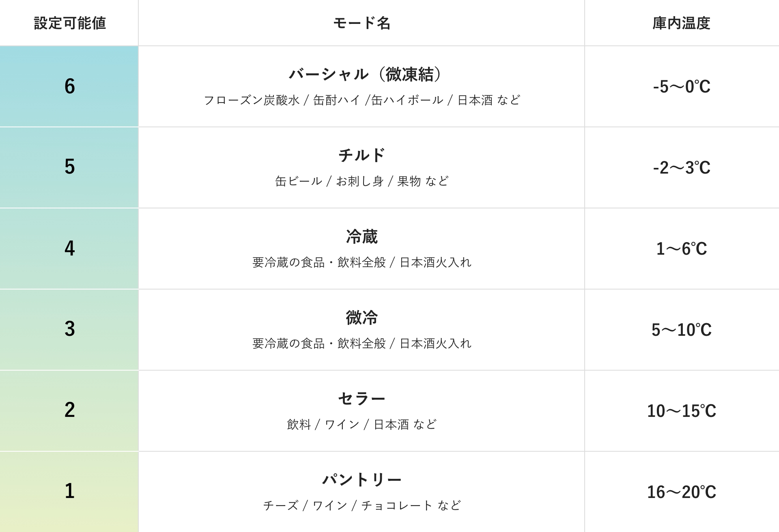Viewport: 779px width, 532px height.
Task: Click the -5～0℃ temperature cell
Action: (x=681, y=87)
